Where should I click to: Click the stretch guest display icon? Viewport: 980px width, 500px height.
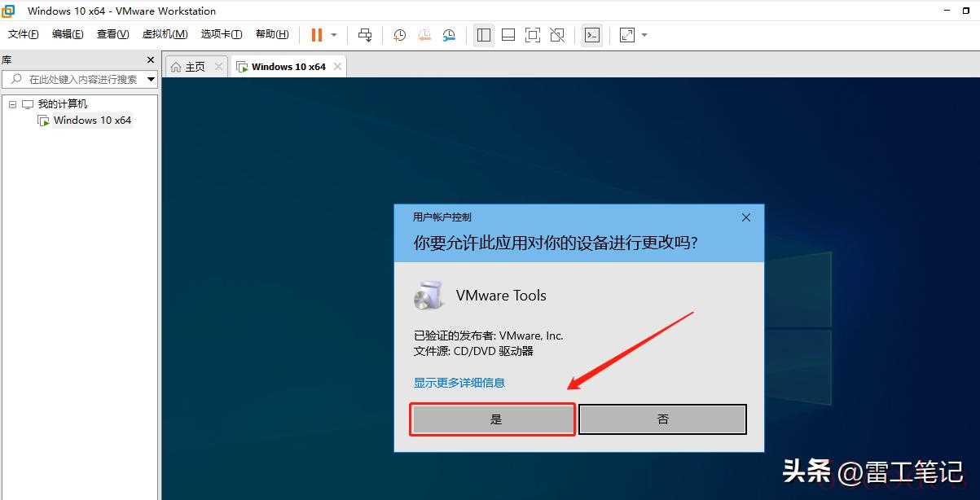(626, 35)
